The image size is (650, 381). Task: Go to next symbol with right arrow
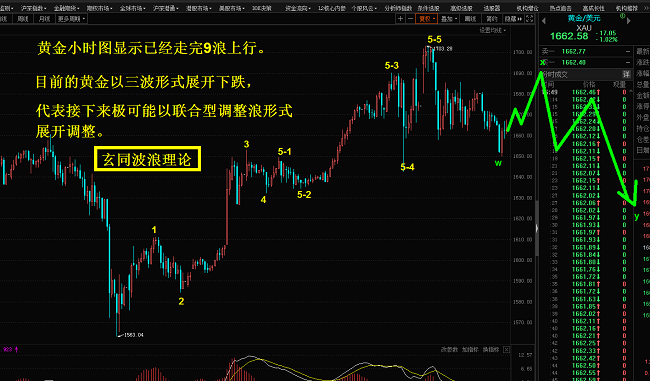pos(628,20)
